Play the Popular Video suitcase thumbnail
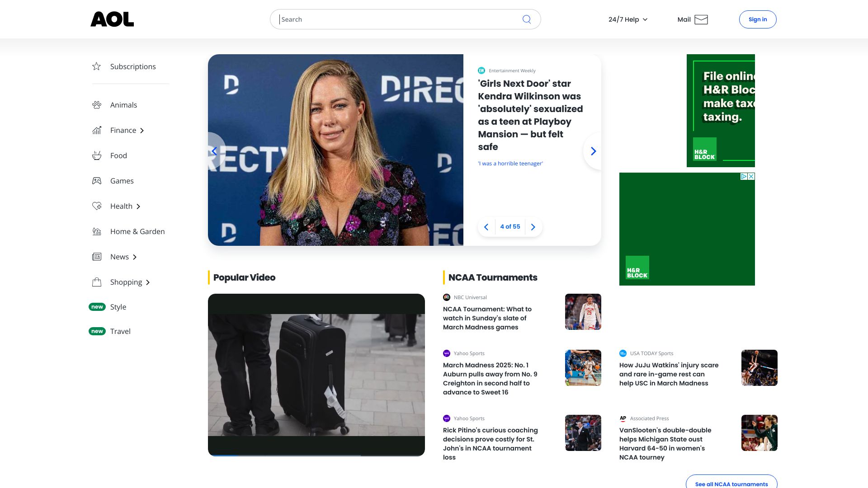This screenshot has height=488, width=868. click(316, 375)
